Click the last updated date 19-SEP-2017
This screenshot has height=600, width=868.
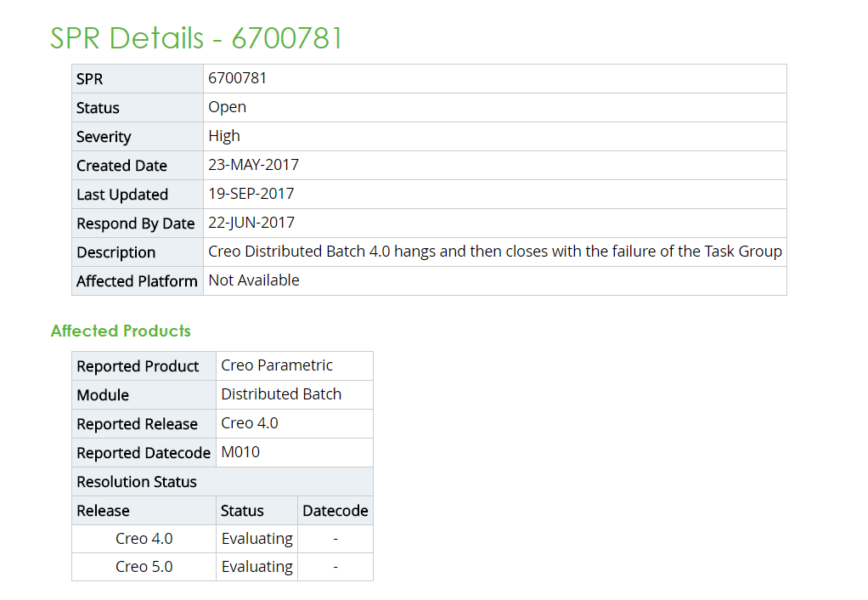pos(251,194)
